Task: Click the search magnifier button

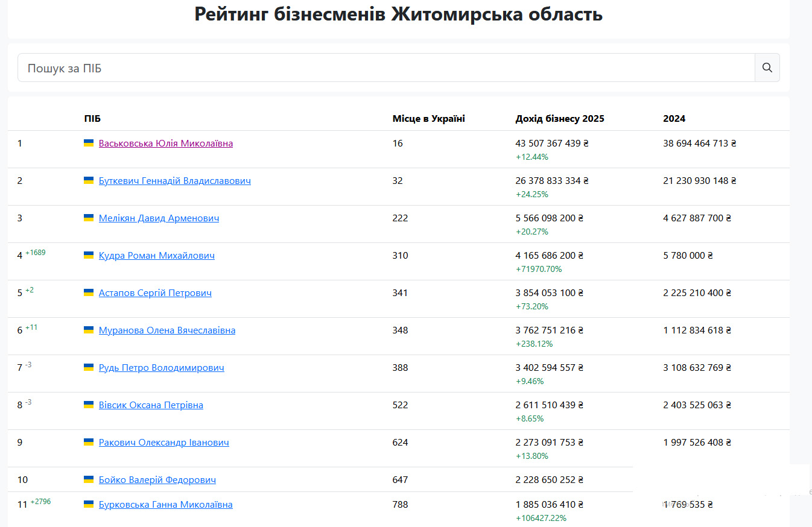Action: tap(767, 68)
